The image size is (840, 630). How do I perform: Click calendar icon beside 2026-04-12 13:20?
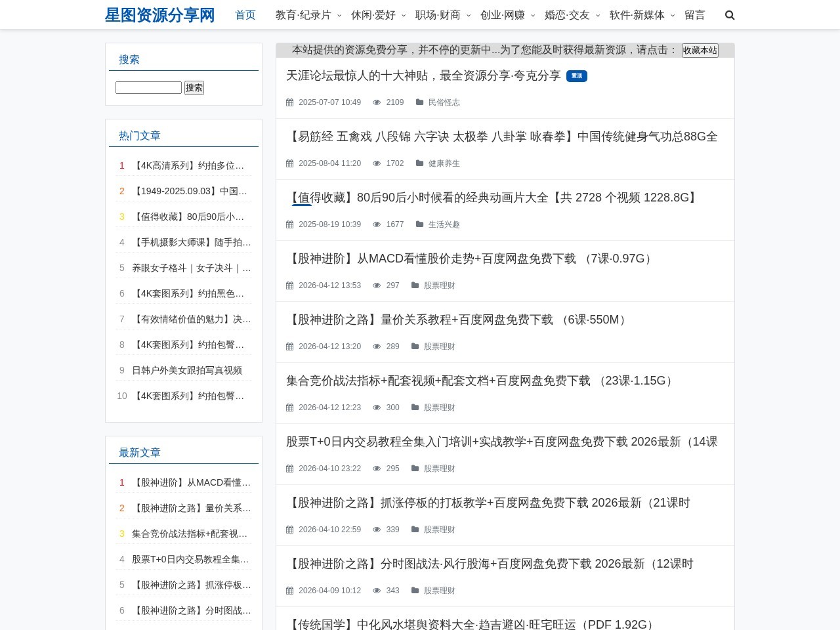tap(290, 346)
